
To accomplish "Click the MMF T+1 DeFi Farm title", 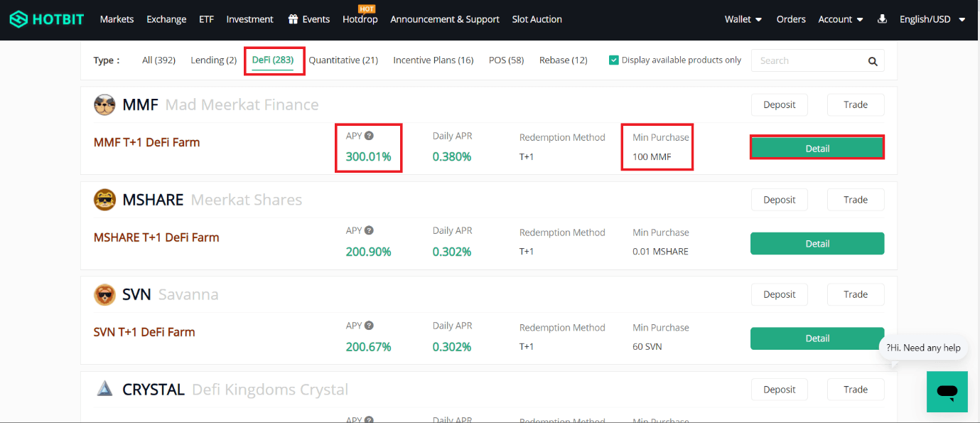I will click(x=146, y=142).
